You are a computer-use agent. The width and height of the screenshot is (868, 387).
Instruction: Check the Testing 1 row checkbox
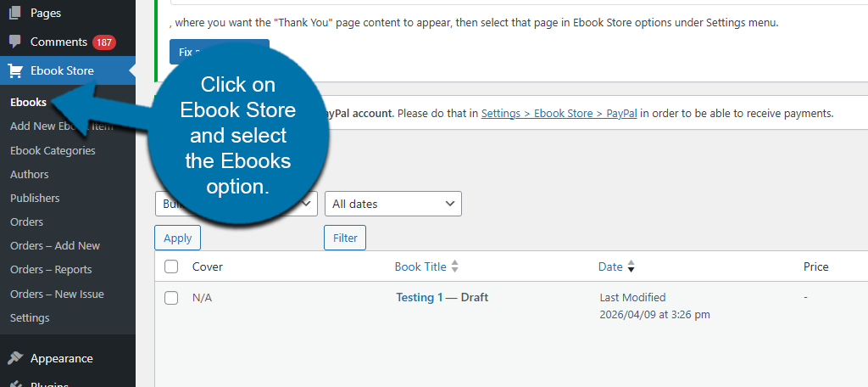click(171, 298)
